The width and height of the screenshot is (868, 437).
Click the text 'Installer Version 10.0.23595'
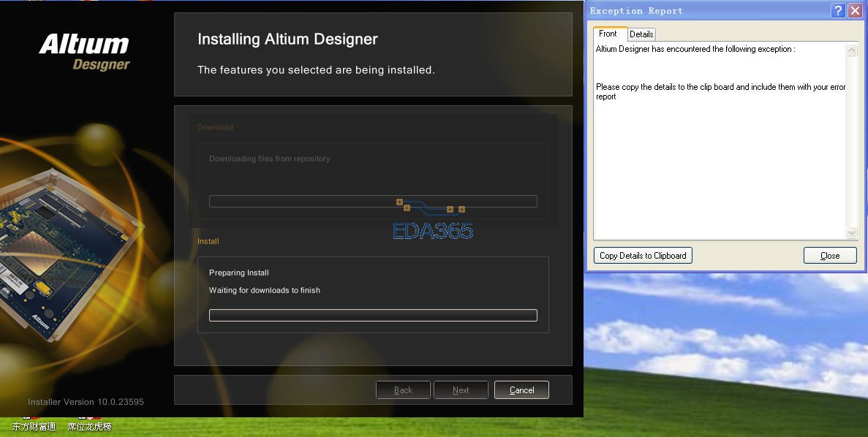point(86,402)
